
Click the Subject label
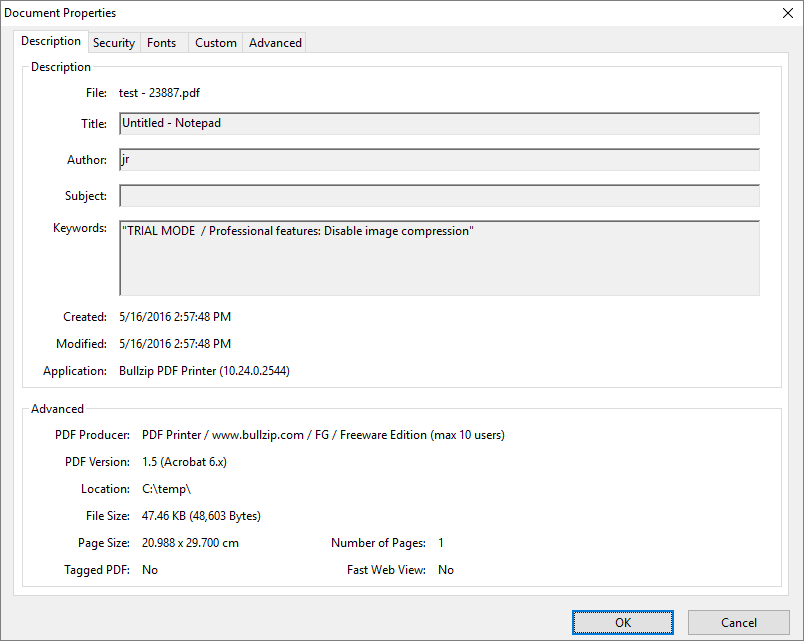[86, 196]
